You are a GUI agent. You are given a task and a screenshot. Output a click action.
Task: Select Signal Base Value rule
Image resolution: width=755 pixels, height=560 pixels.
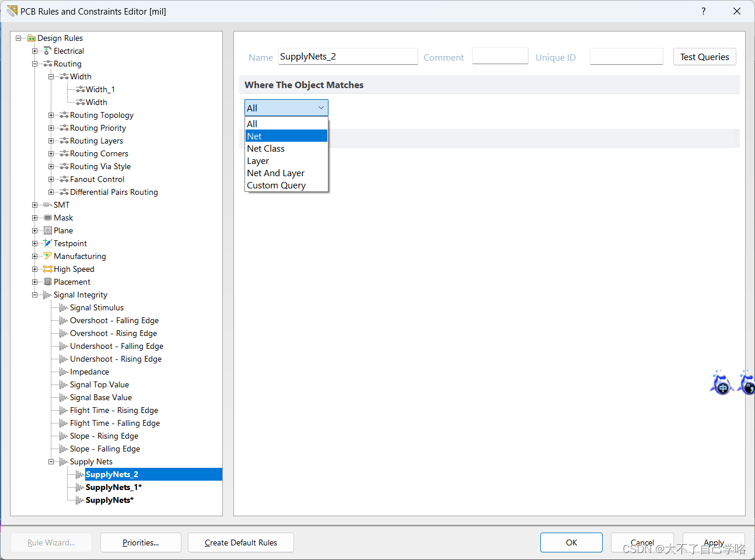(x=101, y=397)
